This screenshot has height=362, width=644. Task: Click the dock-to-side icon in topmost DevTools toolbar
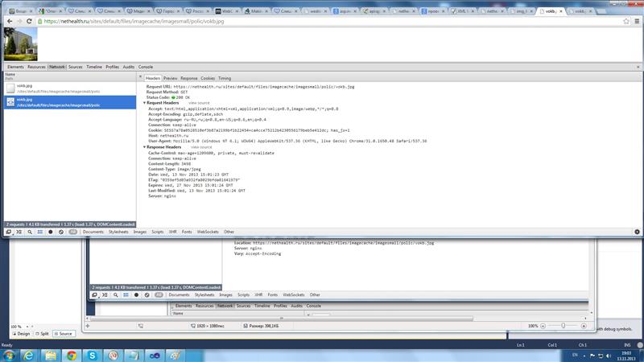click(x=7, y=231)
